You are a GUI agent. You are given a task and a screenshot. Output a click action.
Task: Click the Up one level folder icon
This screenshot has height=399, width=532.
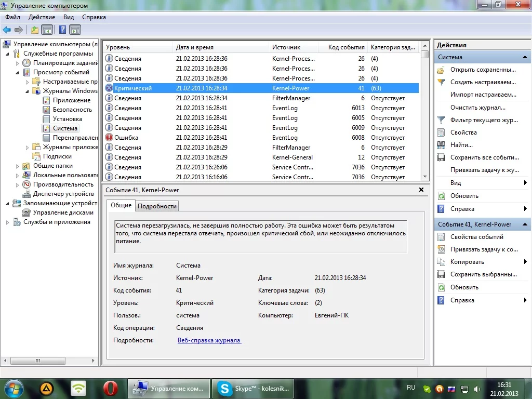(x=35, y=30)
